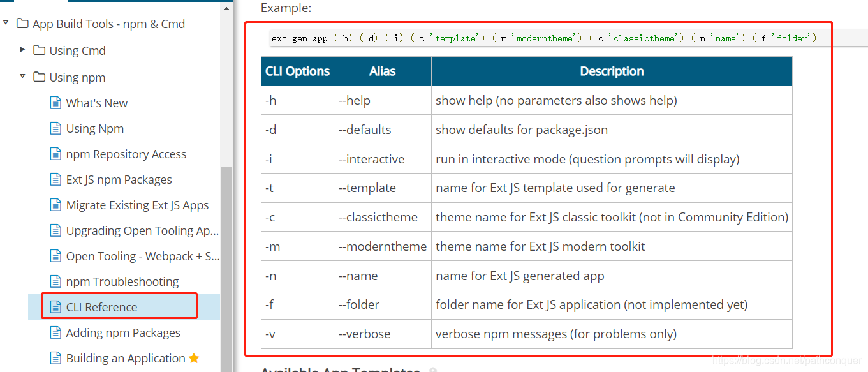Viewport: 868px width, 372px height.
Task: Click the --verbose alias cell
Action: pyautogui.click(x=383, y=334)
